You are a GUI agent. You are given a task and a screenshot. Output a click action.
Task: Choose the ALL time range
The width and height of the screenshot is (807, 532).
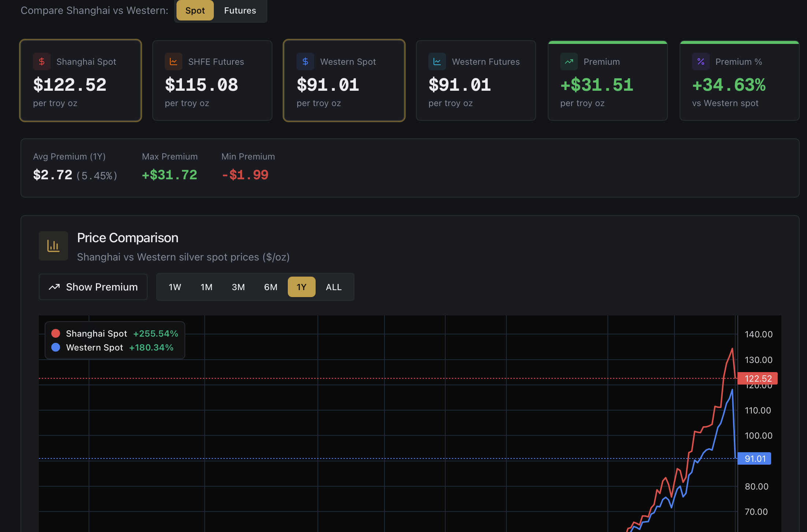tap(334, 287)
